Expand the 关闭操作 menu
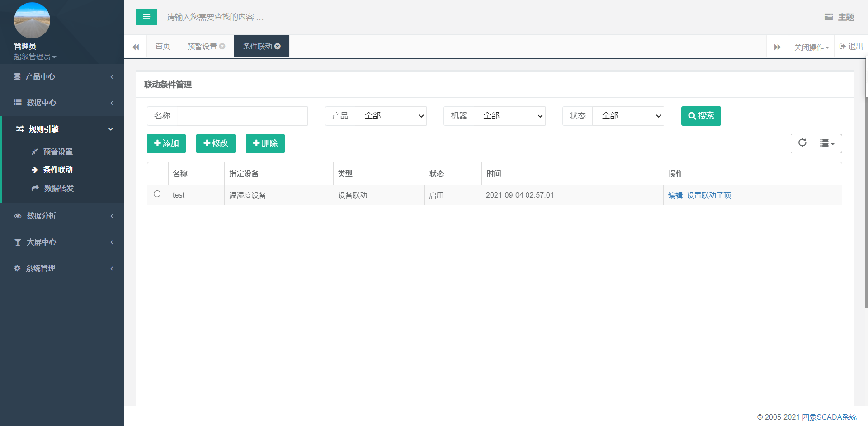The width and height of the screenshot is (868, 426). 811,47
